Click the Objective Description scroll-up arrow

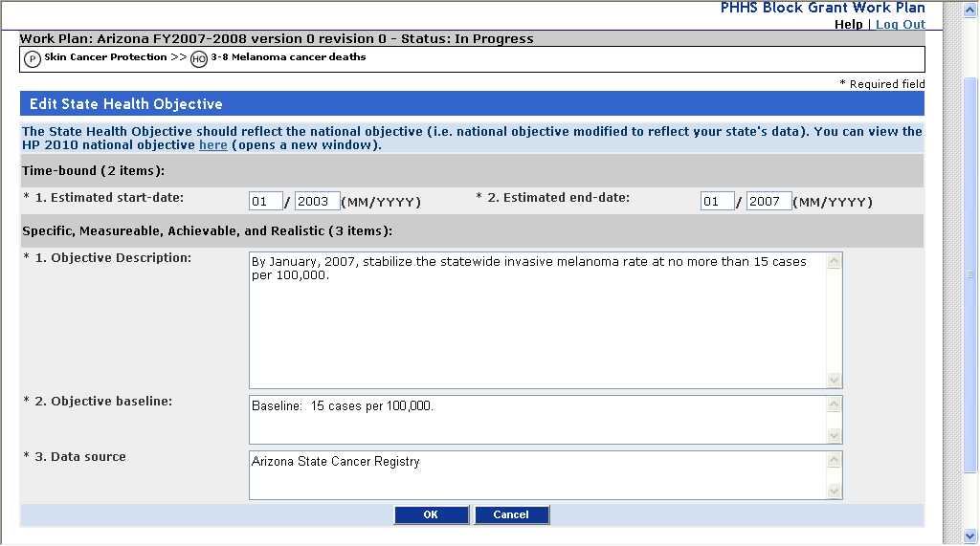[835, 261]
